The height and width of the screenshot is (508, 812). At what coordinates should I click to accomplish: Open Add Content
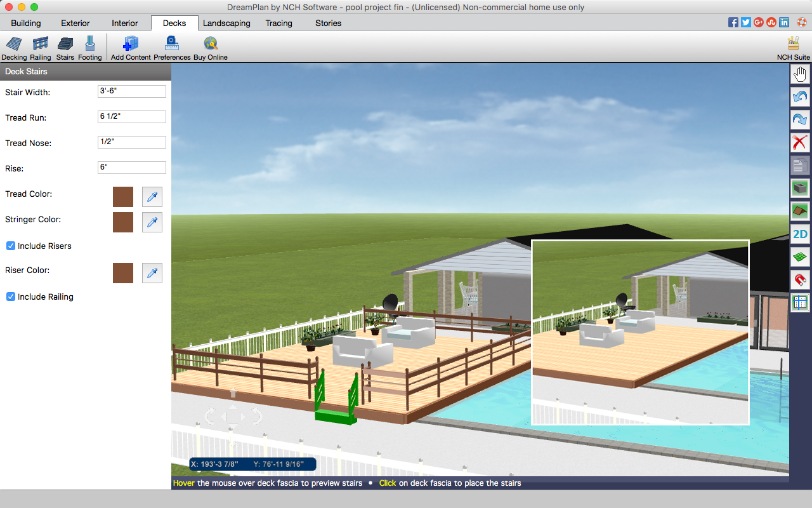point(131,48)
